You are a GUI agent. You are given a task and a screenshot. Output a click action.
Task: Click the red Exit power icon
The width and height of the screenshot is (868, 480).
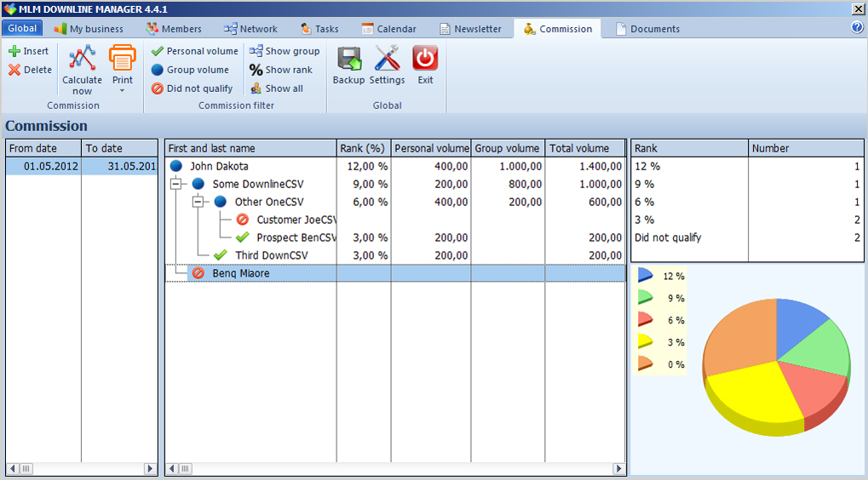(x=425, y=58)
